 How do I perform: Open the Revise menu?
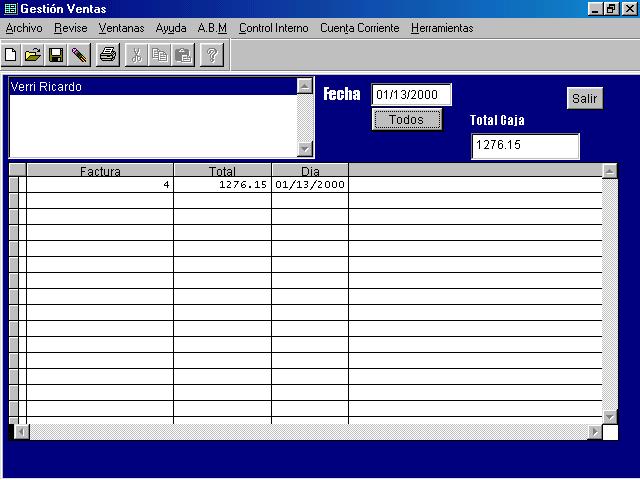coord(71,28)
